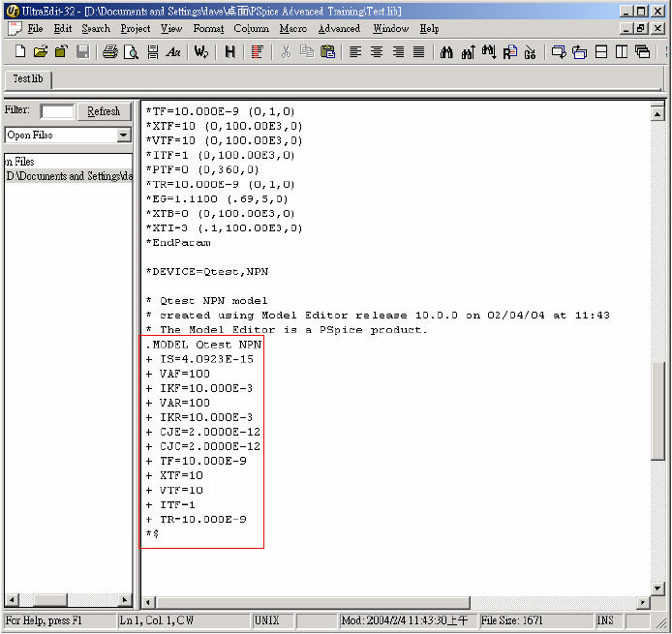Open the font selection Aa icon
This screenshot has height=634, width=672.
pyautogui.click(x=173, y=52)
